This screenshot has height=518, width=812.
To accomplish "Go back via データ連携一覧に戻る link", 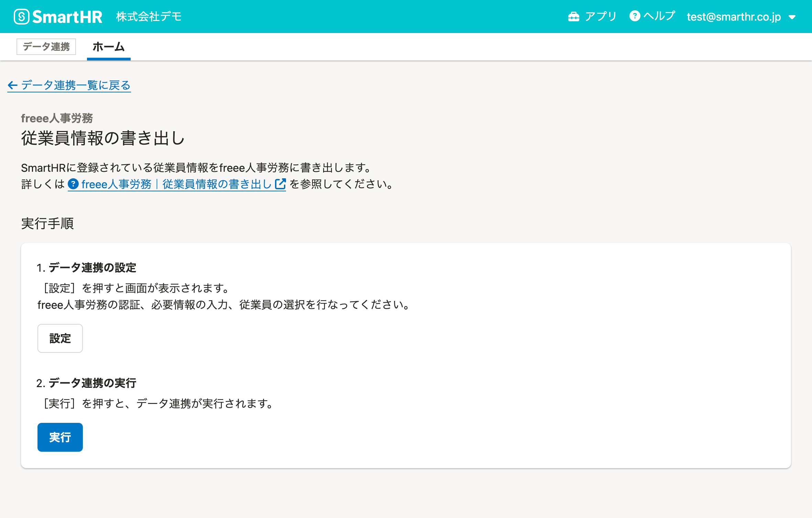I will pyautogui.click(x=69, y=85).
